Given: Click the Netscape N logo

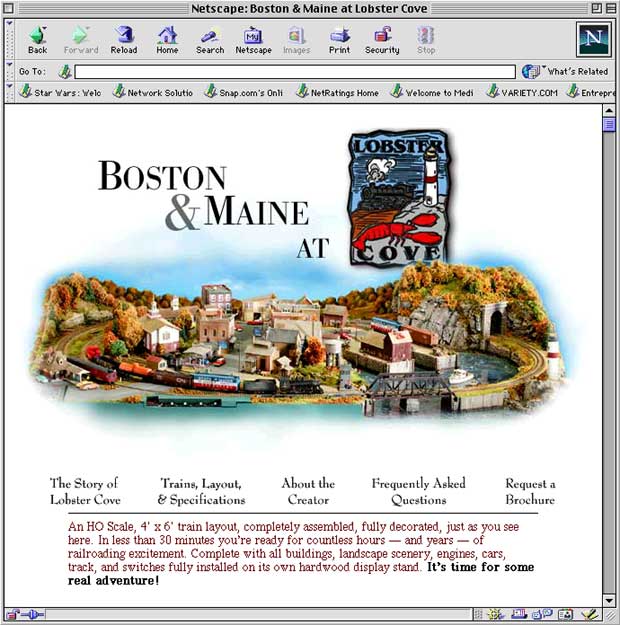Looking at the screenshot, I should 593,39.
